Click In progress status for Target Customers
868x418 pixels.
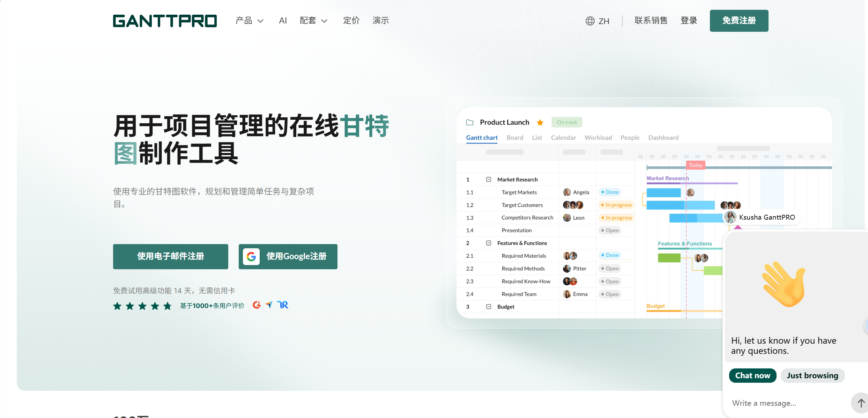(616, 205)
